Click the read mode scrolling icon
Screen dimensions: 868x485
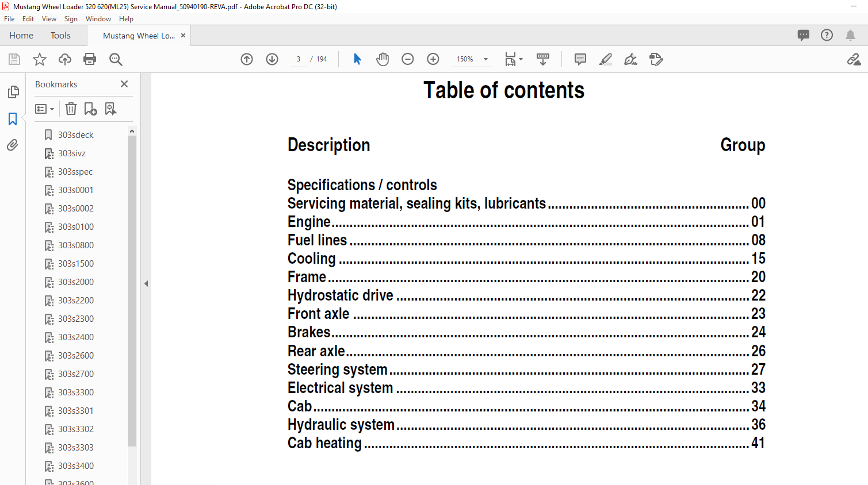coord(543,59)
